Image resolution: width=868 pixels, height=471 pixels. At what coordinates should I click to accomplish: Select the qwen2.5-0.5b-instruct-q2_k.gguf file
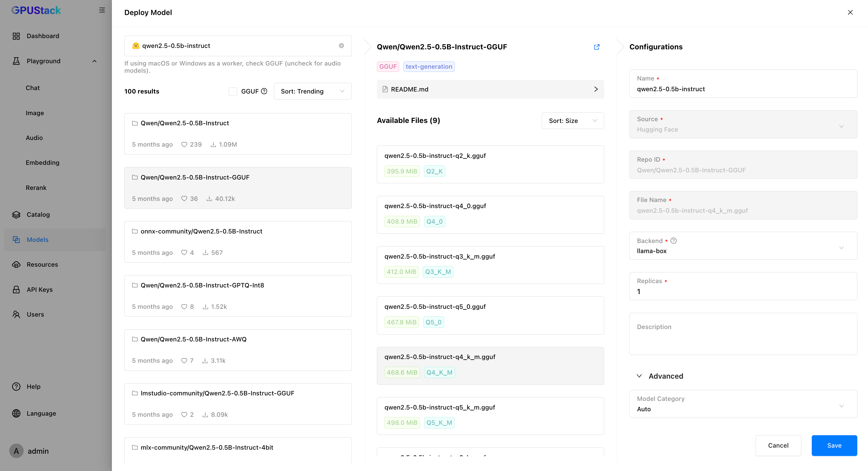[x=490, y=164]
